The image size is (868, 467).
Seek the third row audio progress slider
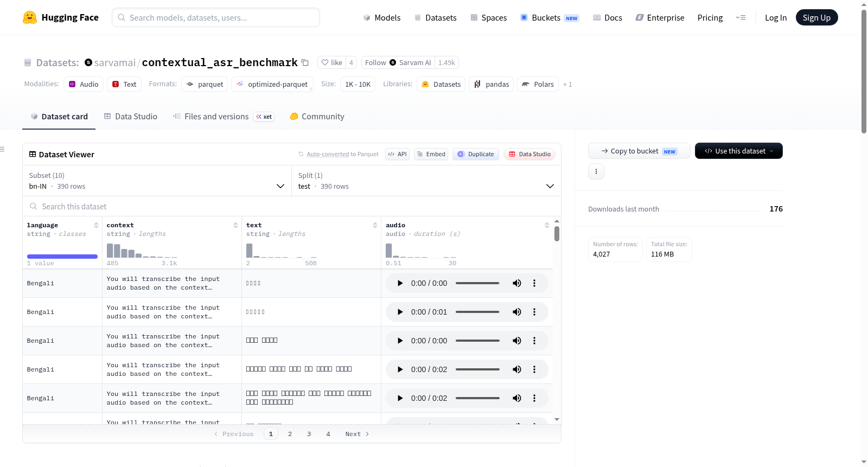pyautogui.click(x=477, y=341)
